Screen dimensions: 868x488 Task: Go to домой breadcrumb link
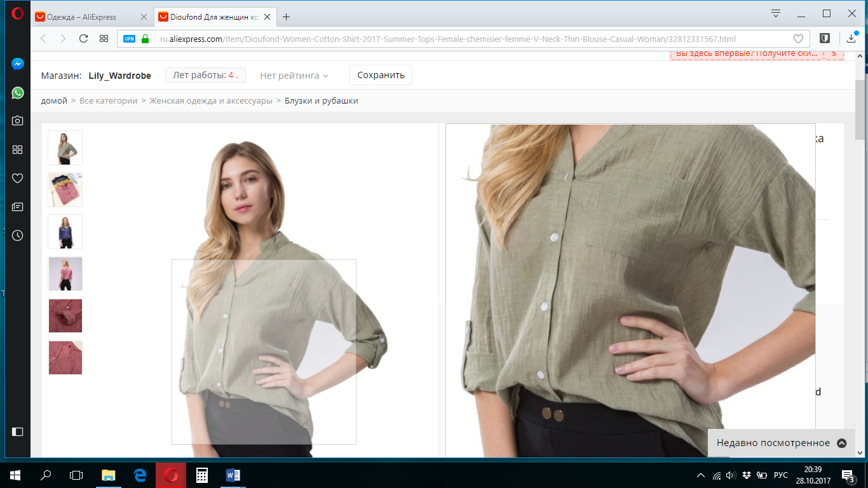[x=54, y=101]
